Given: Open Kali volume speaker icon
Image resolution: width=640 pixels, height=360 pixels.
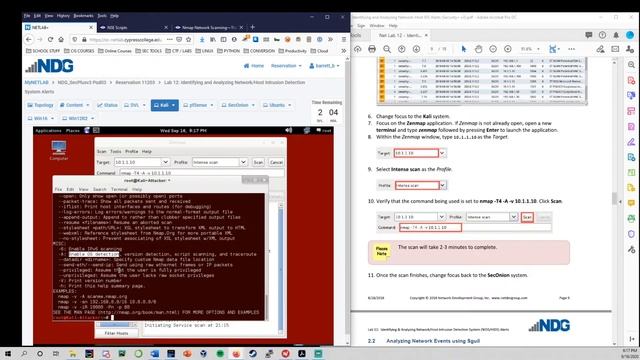Looking at the screenshot, I should click(x=289, y=130).
